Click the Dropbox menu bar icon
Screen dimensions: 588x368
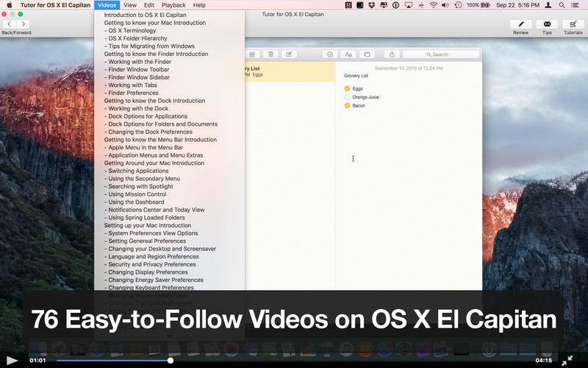371,5
